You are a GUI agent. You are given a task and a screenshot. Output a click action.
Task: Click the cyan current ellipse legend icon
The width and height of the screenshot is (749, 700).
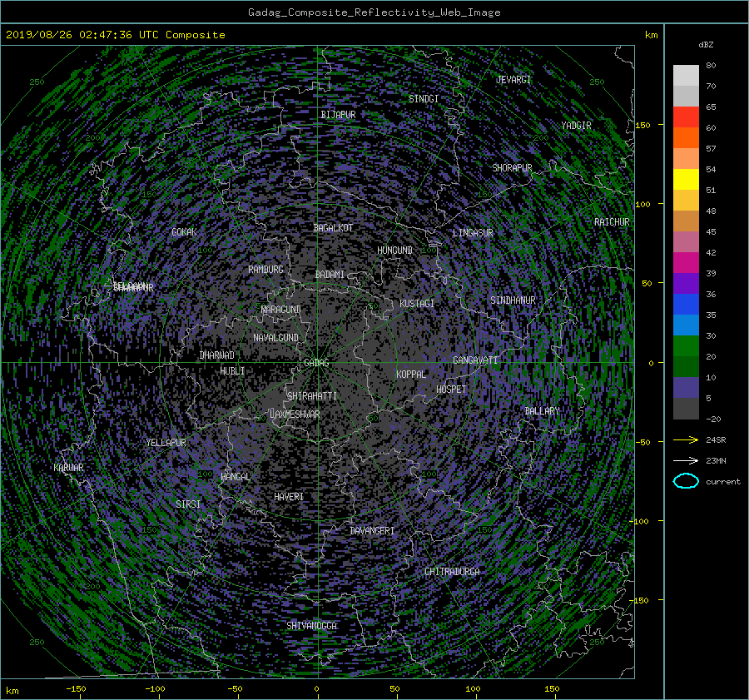pos(686,481)
